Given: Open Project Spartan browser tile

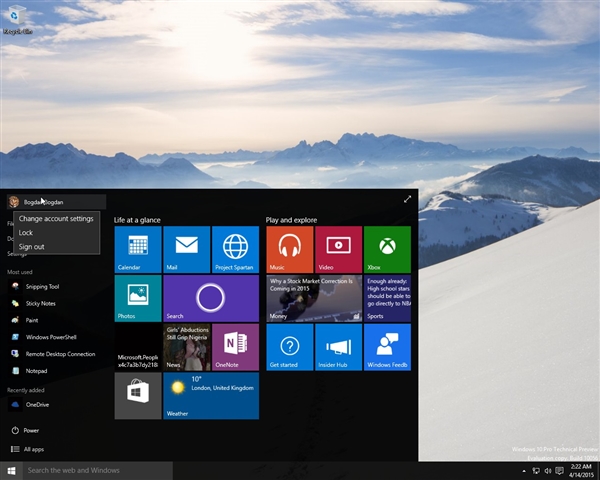Looking at the screenshot, I should (x=235, y=249).
